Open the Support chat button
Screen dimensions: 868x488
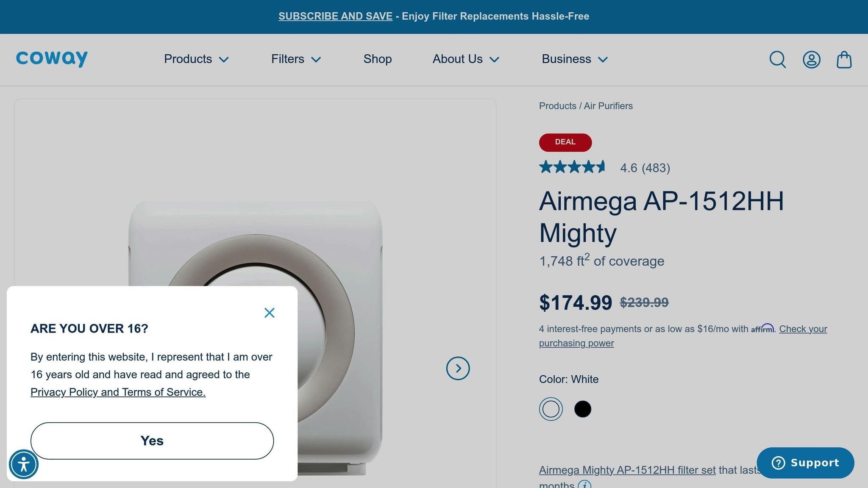pos(805,463)
